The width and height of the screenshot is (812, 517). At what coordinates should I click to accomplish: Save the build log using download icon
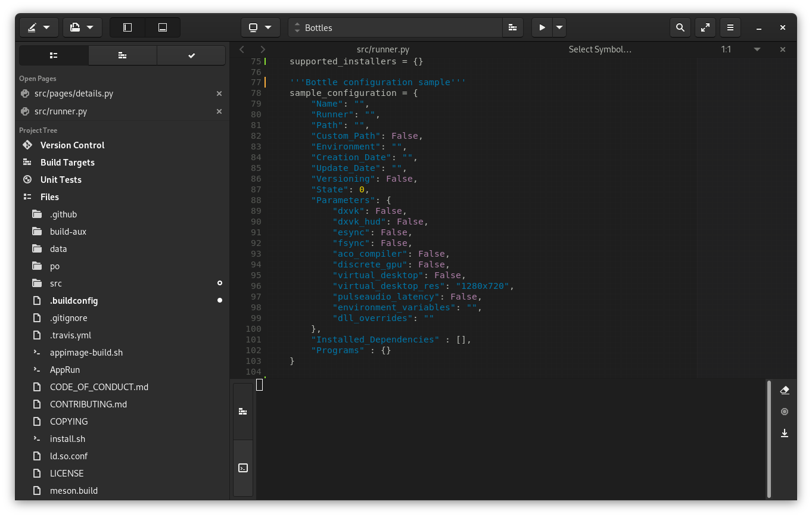tap(785, 433)
